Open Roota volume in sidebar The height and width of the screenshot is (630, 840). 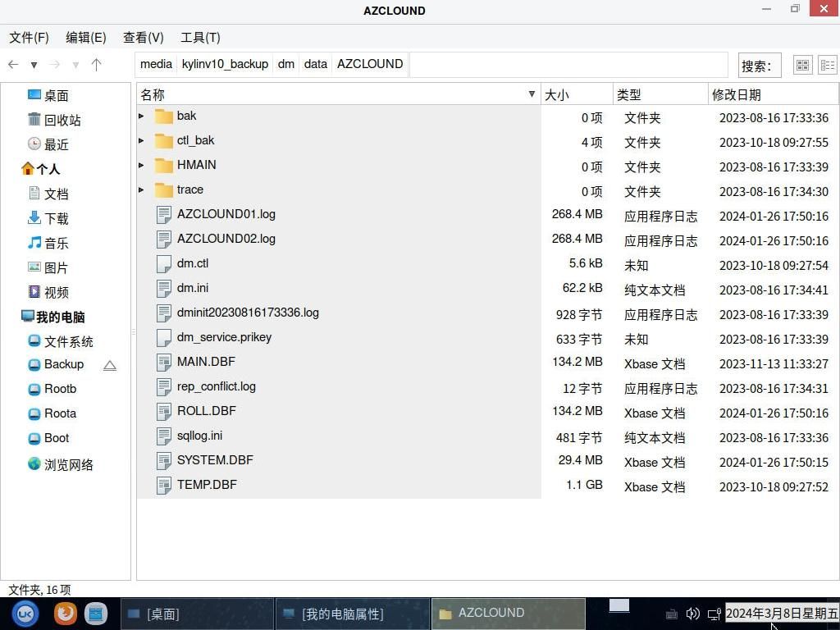click(52, 413)
